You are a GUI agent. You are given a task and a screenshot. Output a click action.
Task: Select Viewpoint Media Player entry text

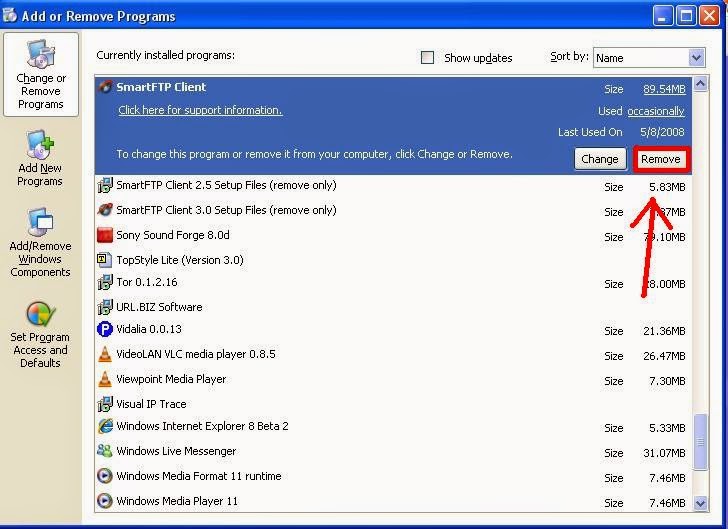[171, 379]
